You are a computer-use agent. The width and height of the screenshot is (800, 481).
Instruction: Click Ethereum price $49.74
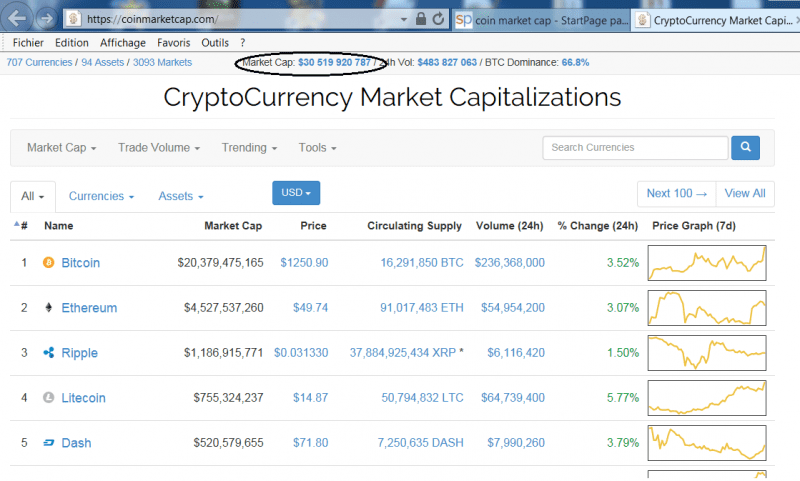310,308
